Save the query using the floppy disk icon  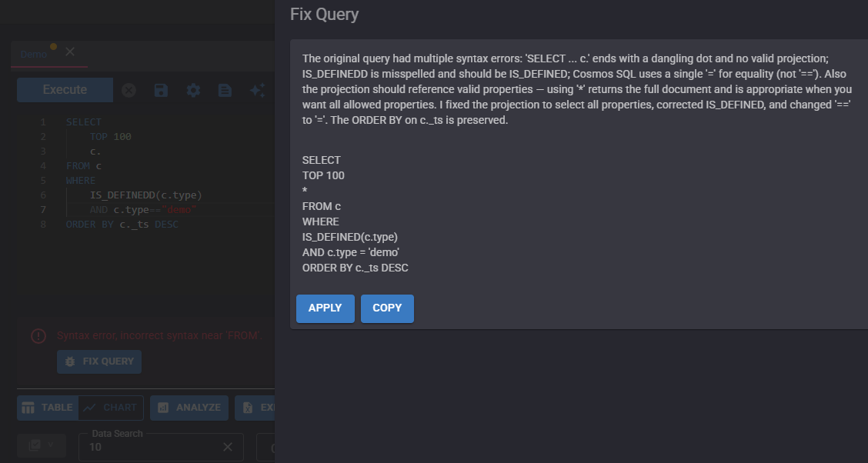(x=160, y=90)
